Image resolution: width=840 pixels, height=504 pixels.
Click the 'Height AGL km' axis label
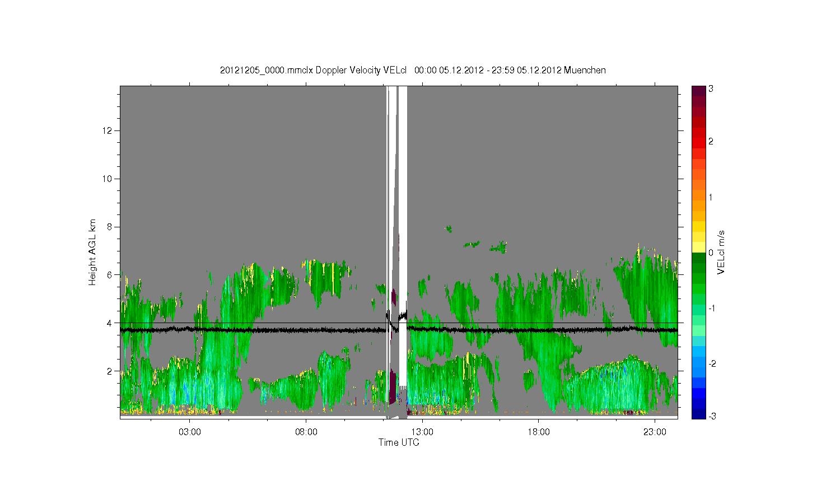pos(92,252)
